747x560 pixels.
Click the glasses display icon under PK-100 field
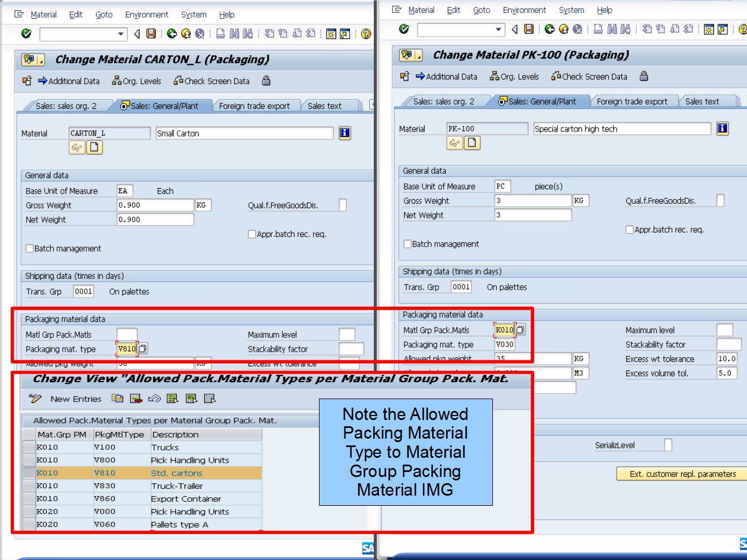(455, 143)
